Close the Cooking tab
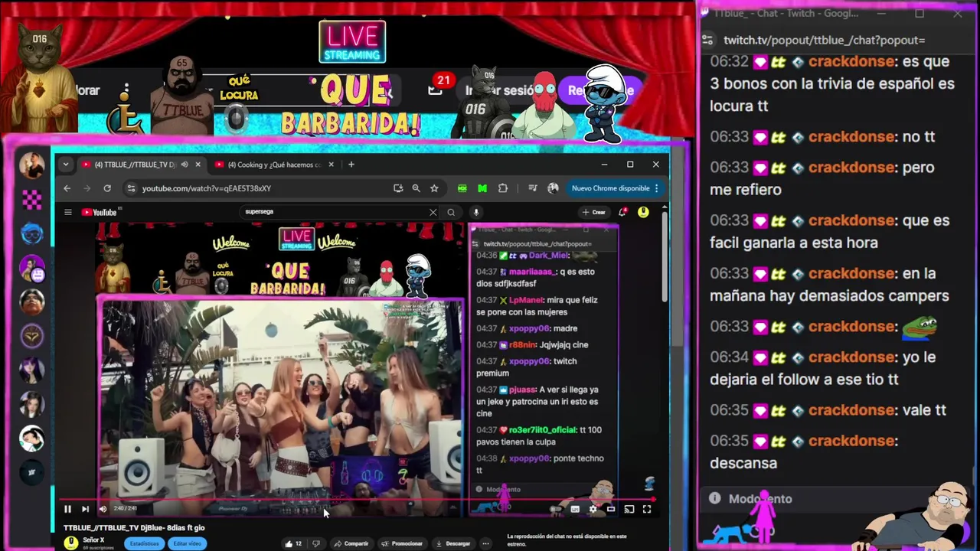Screen dimensions: 980x551 [x=331, y=165]
